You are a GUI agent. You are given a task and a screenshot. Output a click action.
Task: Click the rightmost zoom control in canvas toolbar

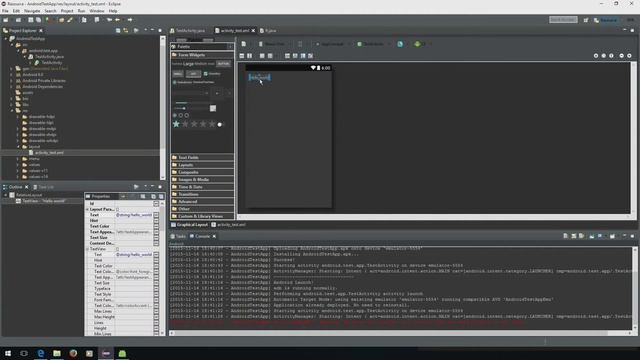629,56
